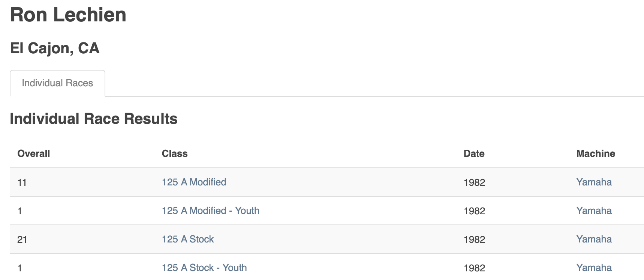
Task: Click the 1982 date in 125 A Modified row
Action: coord(474,182)
